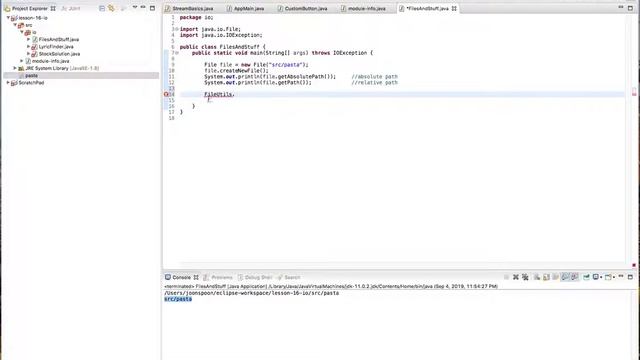Expand StockSolution.java tree node
The width and height of the screenshot is (640, 360).
pos(29,53)
